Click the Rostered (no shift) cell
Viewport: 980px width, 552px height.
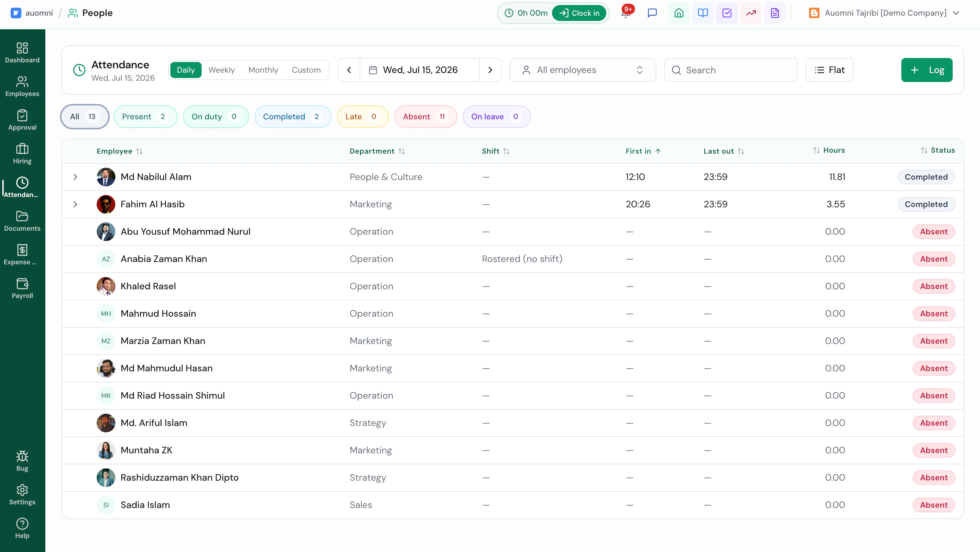522,259
